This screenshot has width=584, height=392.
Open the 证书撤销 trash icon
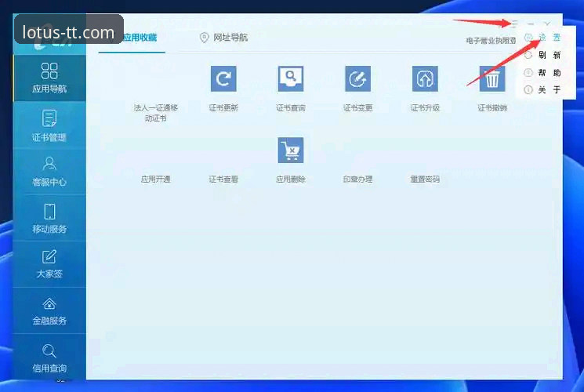click(492, 78)
